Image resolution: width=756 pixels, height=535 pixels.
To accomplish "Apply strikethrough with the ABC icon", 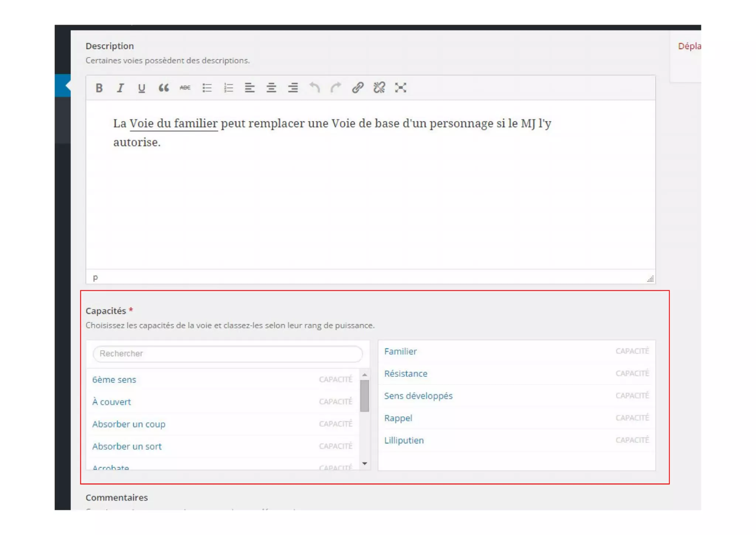I will pos(185,88).
